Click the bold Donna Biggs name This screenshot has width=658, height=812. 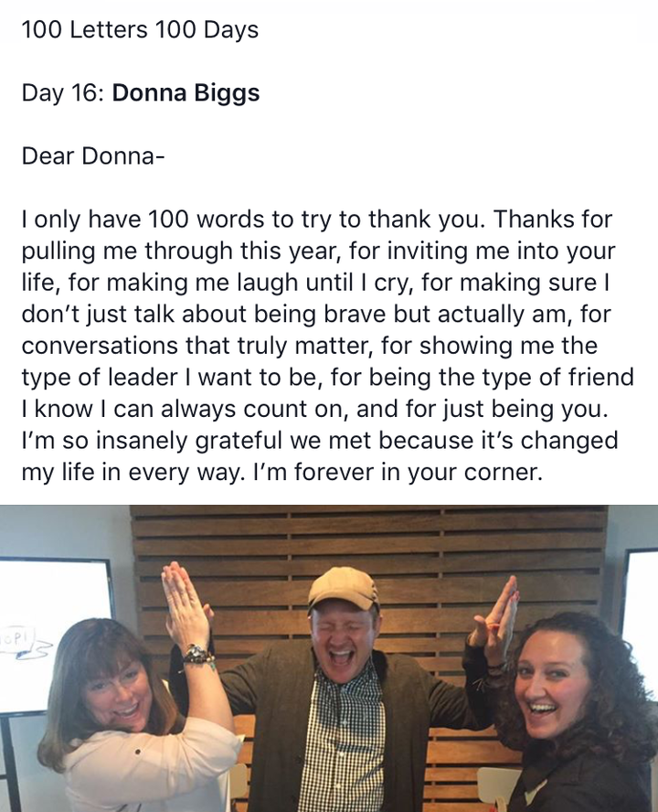click(186, 92)
